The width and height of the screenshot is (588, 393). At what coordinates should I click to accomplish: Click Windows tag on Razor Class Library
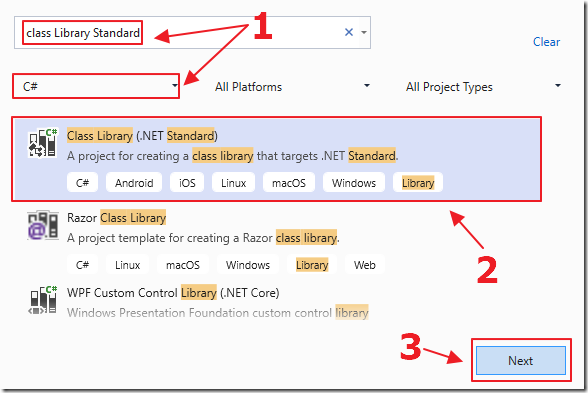click(x=248, y=265)
